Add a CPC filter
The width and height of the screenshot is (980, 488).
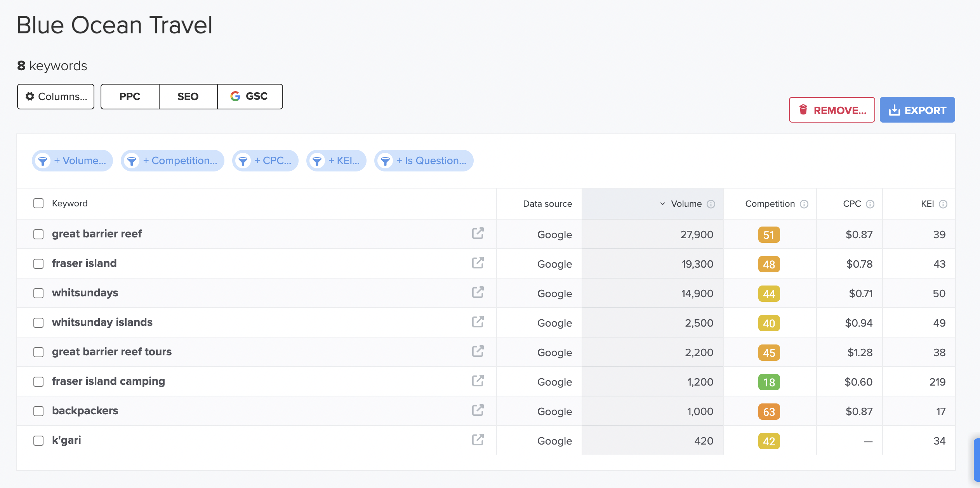265,161
